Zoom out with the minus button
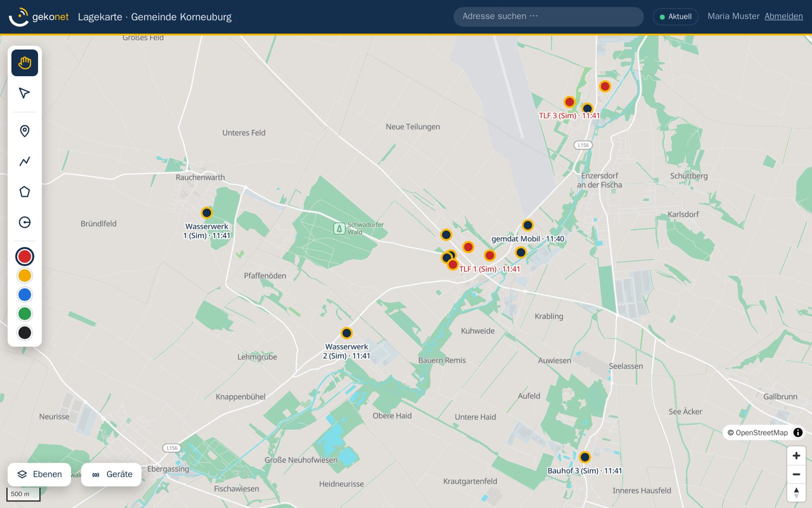 click(x=796, y=474)
